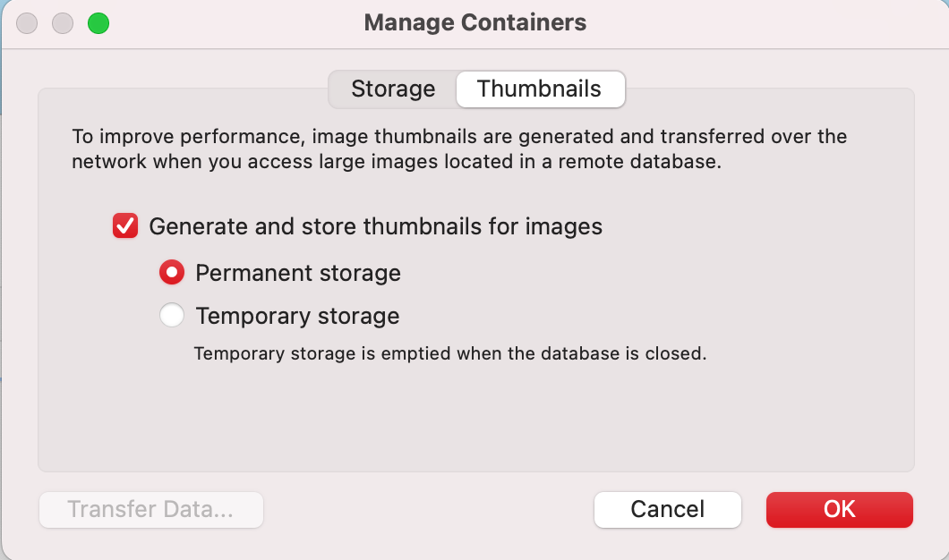The image size is (949, 560).
Task: Enable the Temporary storage radio button
Action: coord(172,316)
